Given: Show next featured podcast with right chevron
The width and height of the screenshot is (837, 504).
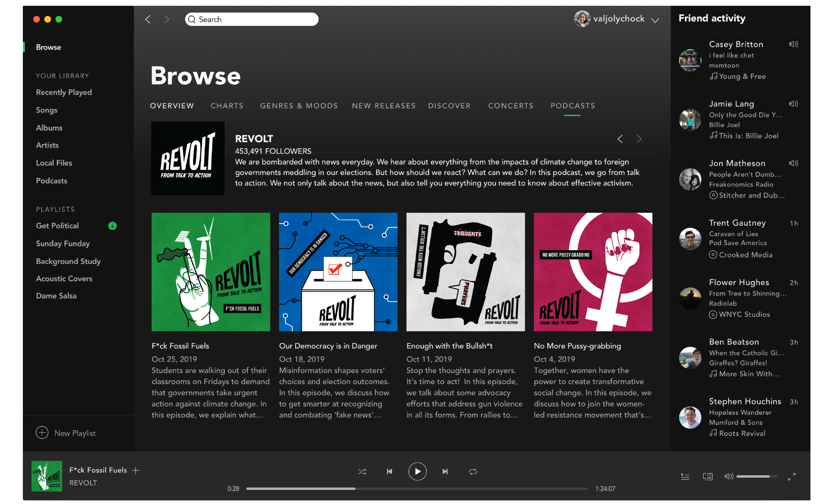Looking at the screenshot, I should click(x=639, y=139).
